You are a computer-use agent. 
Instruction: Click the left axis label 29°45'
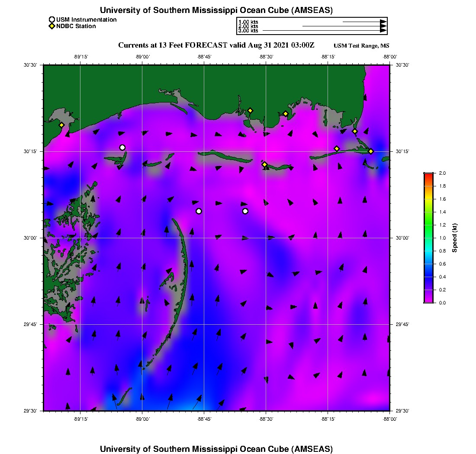(30, 325)
